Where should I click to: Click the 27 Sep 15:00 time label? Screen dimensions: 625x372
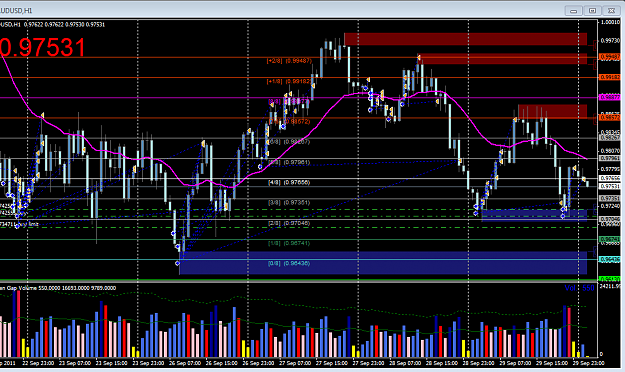point(332,363)
